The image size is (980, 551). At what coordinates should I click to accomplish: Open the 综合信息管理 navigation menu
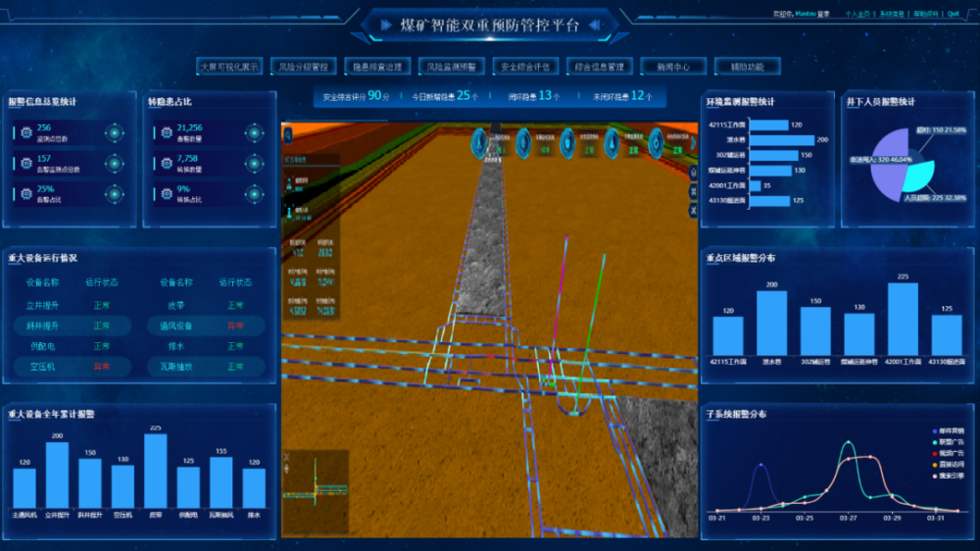(599, 68)
